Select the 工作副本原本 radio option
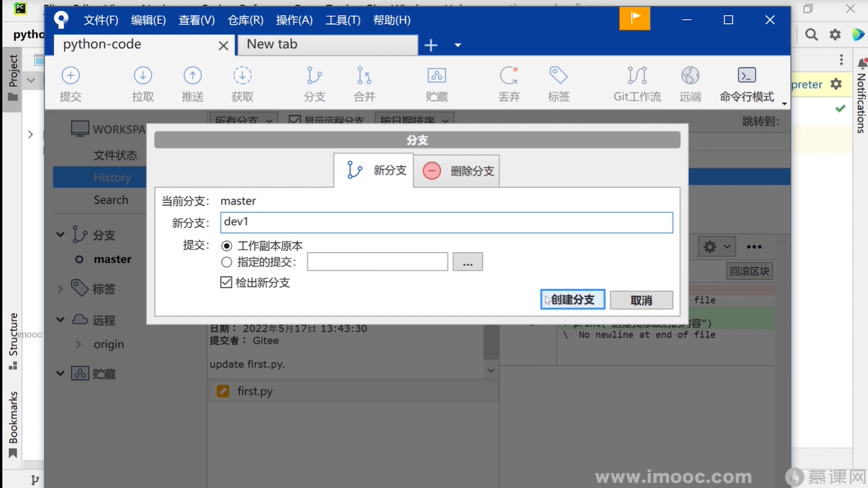Viewport: 868px width, 488px height. pos(226,245)
